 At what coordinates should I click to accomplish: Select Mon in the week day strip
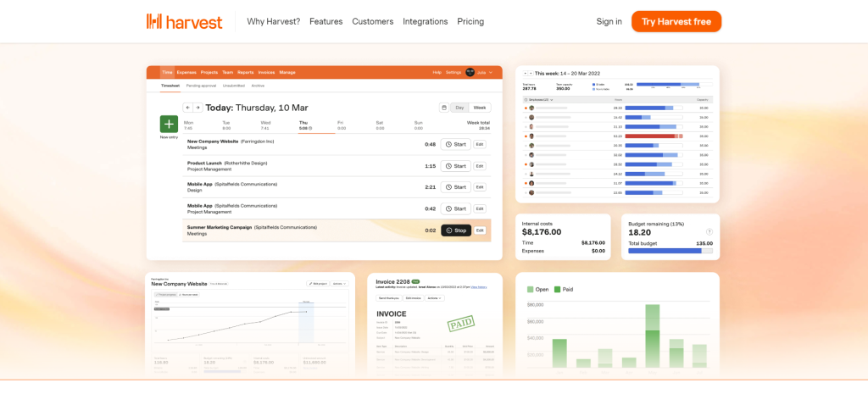[x=189, y=125]
